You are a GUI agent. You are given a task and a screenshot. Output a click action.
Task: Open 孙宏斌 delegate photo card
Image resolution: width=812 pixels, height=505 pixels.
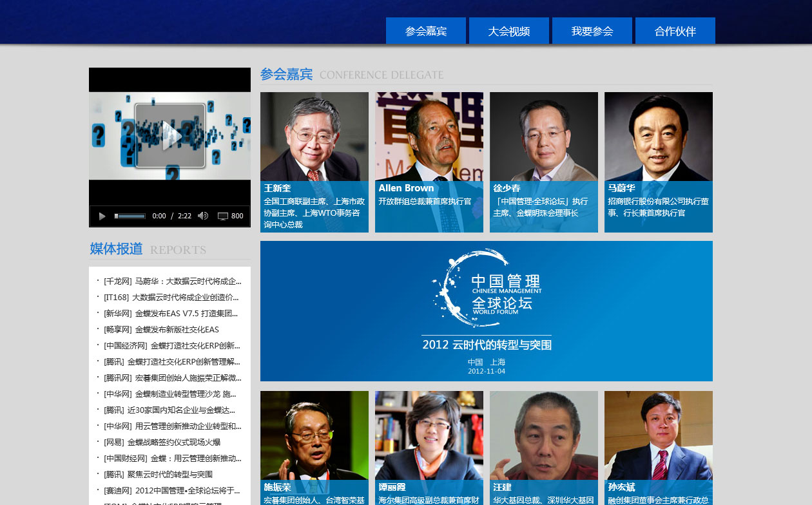pyautogui.click(x=659, y=448)
